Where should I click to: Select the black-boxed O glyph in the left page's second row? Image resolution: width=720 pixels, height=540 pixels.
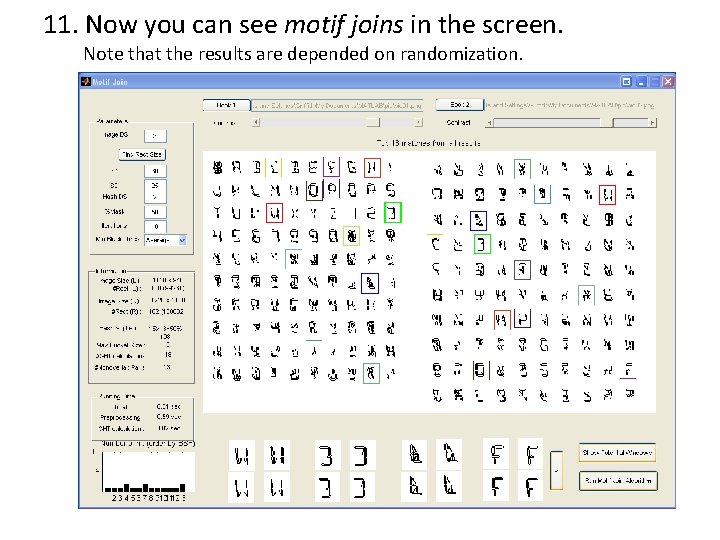click(314, 190)
